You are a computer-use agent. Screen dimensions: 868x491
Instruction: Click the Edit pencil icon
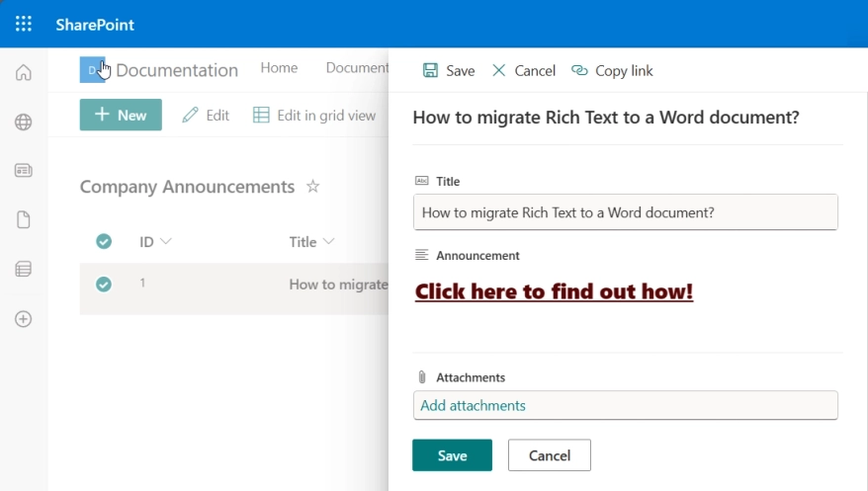tap(190, 115)
